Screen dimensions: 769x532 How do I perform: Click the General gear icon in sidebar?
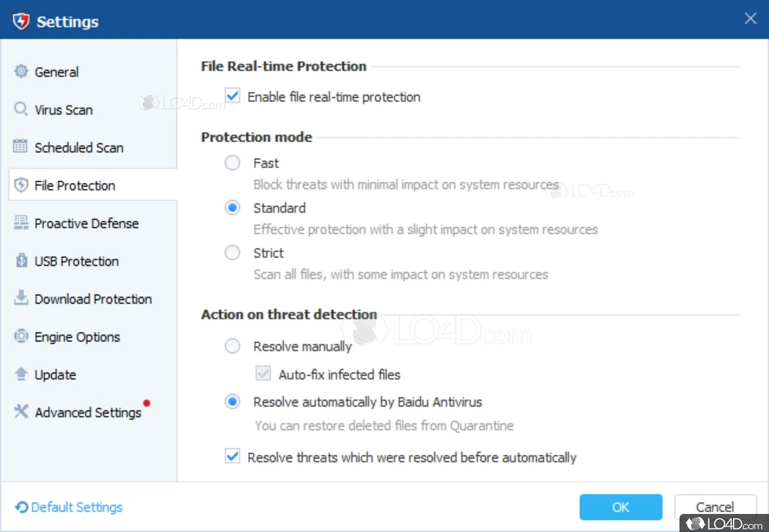[21, 71]
